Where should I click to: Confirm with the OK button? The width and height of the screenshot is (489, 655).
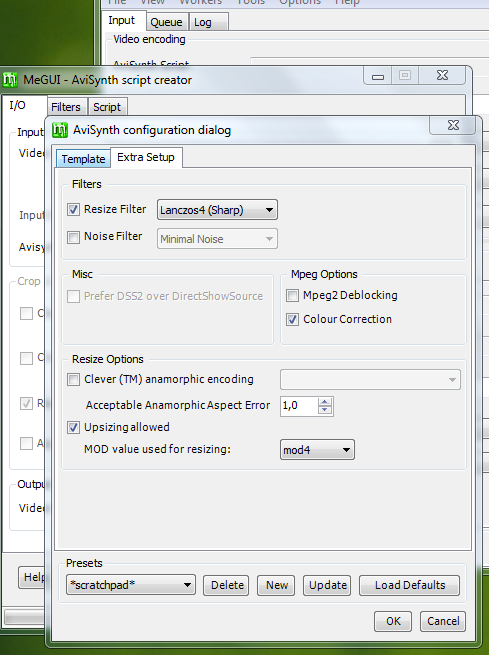point(393,621)
